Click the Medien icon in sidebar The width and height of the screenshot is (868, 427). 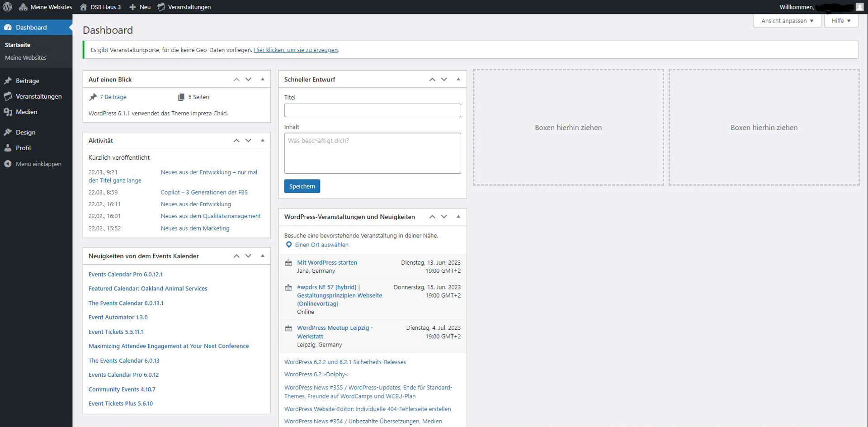pos(8,112)
